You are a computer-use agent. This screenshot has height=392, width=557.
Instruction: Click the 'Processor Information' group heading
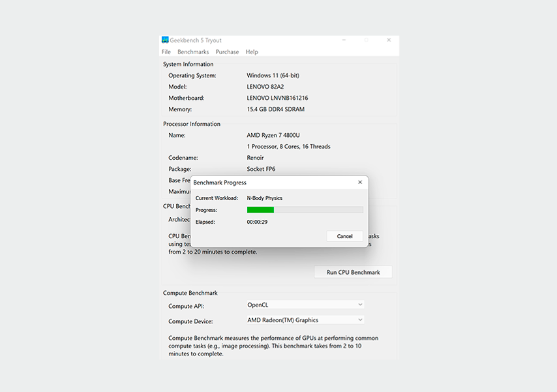pyautogui.click(x=192, y=124)
